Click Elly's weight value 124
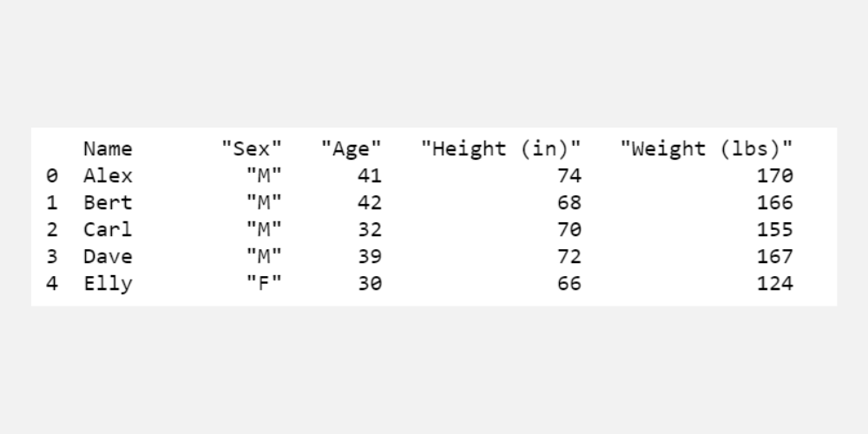Screen dimensions: 868x434 click(774, 284)
